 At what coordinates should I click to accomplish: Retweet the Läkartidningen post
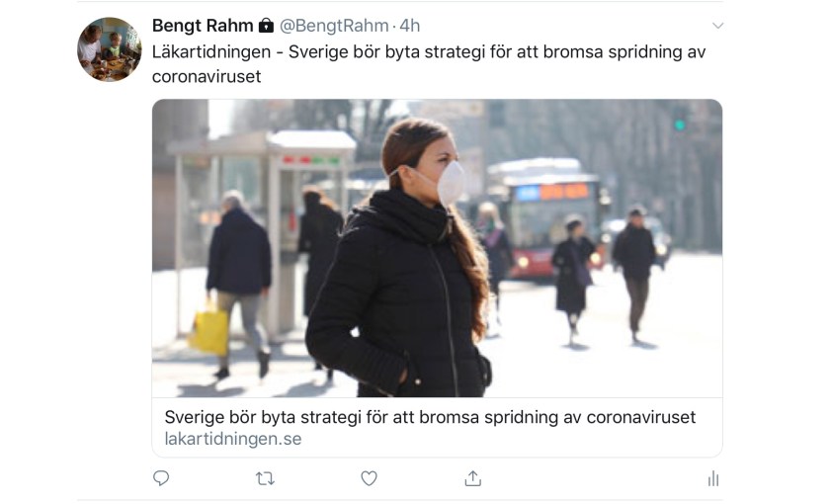point(265,478)
